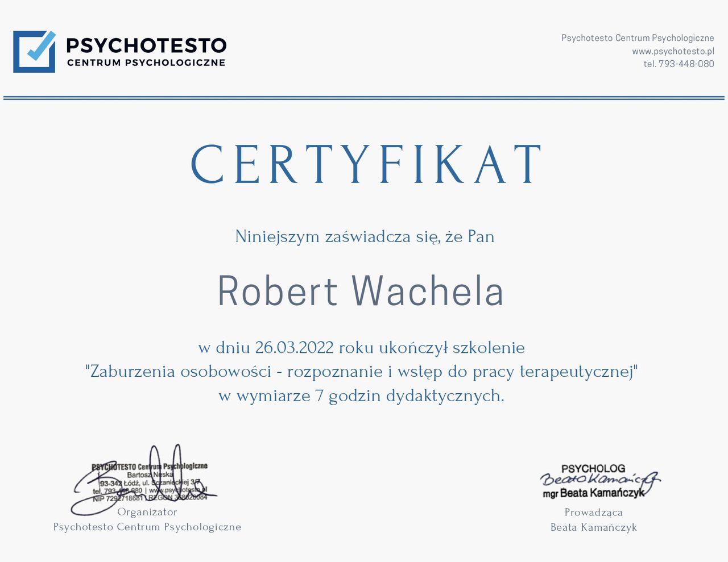
Task: Click the PSYCHOLOG stamp heading
Action: click(x=593, y=469)
